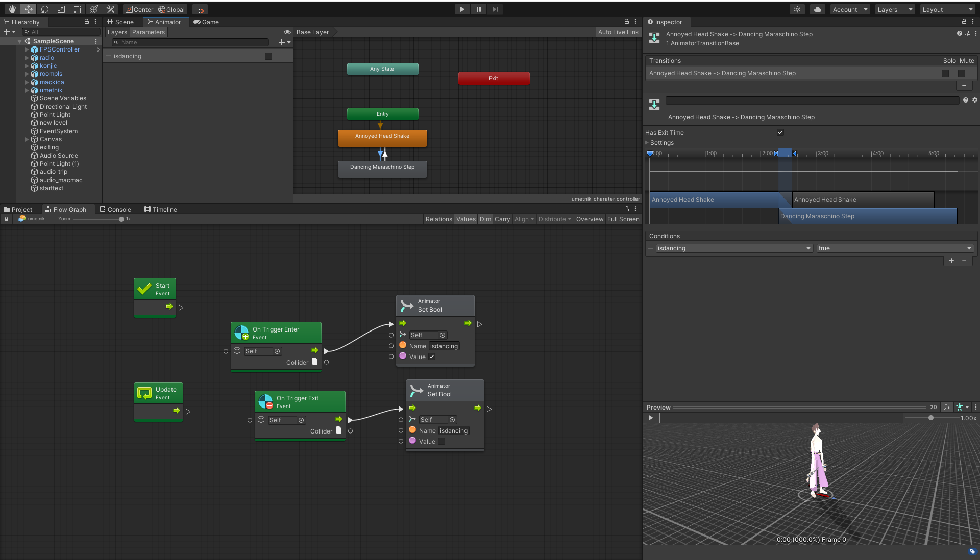The width and height of the screenshot is (980, 560).
Task: Toggle grid snapping icon
Action: pos(200,9)
